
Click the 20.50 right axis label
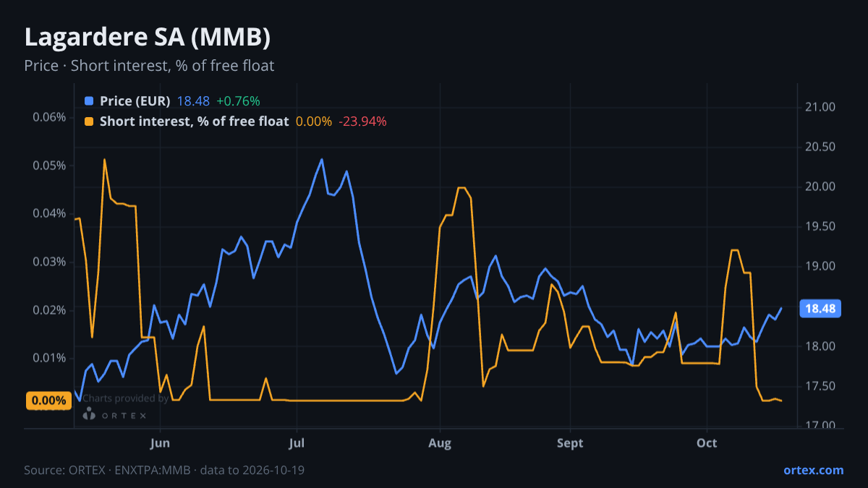(x=820, y=147)
